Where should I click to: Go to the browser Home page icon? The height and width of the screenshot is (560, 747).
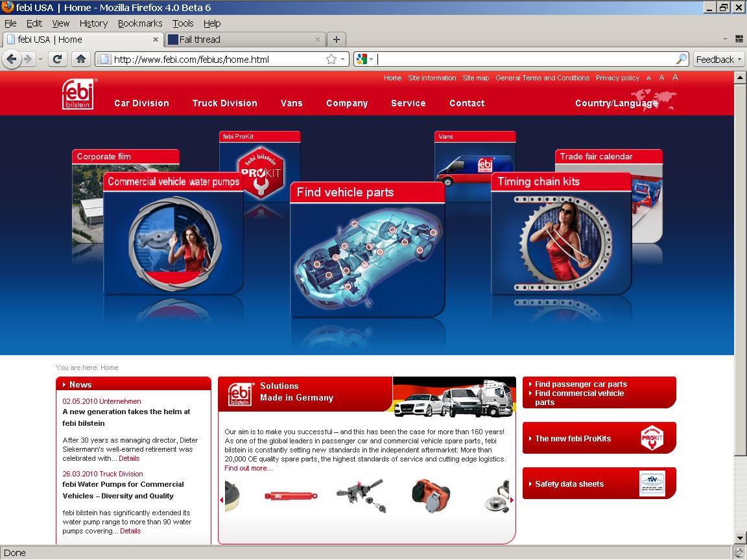(x=81, y=59)
